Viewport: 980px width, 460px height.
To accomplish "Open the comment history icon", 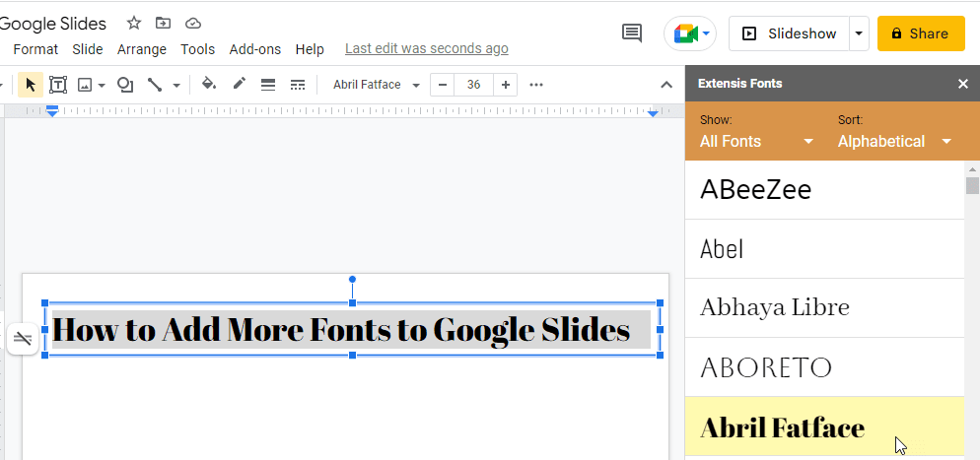I will tap(632, 33).
